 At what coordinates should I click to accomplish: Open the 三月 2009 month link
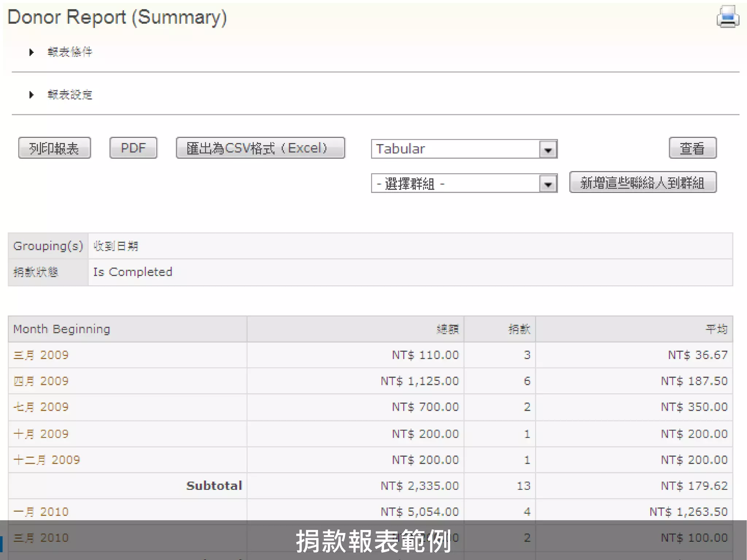pos(41,355)
